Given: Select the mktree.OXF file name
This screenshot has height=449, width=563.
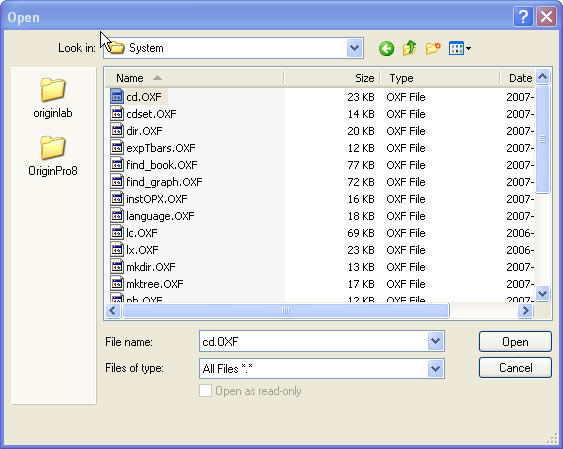Looking at the screenshot, I should coord(155,284).
